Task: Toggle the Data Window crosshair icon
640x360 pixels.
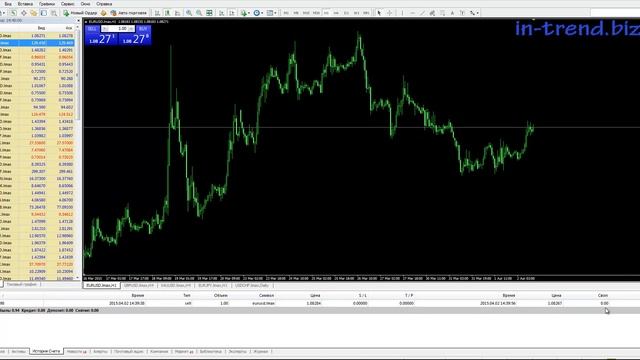Action: [x=24, y=13]
